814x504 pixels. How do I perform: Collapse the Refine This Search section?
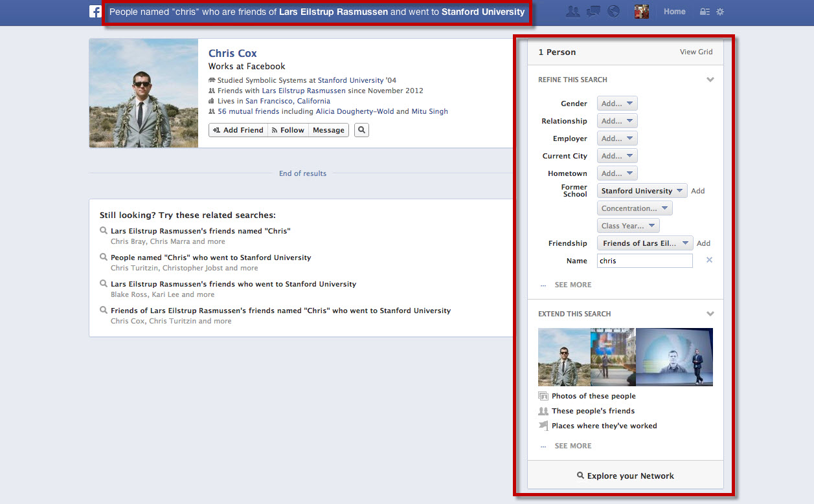point(710,80)
